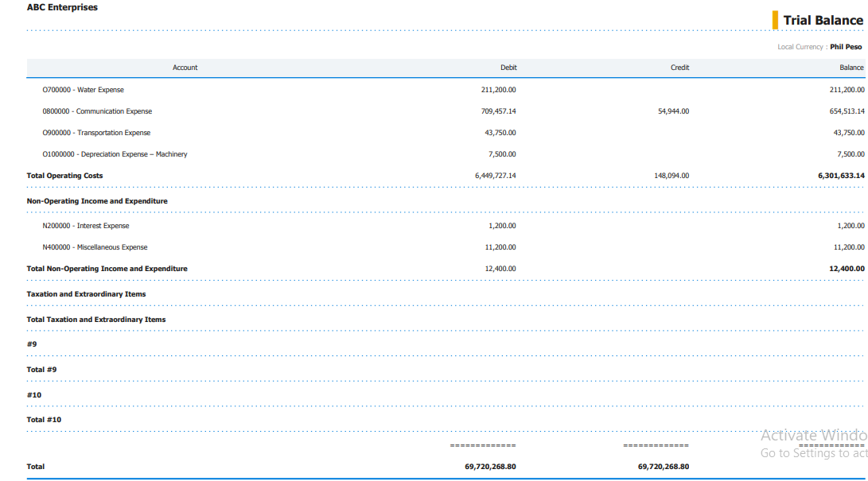
Task: Select Total Operating Costs debit 6,449,727.14
Action: tap(495, 176)
